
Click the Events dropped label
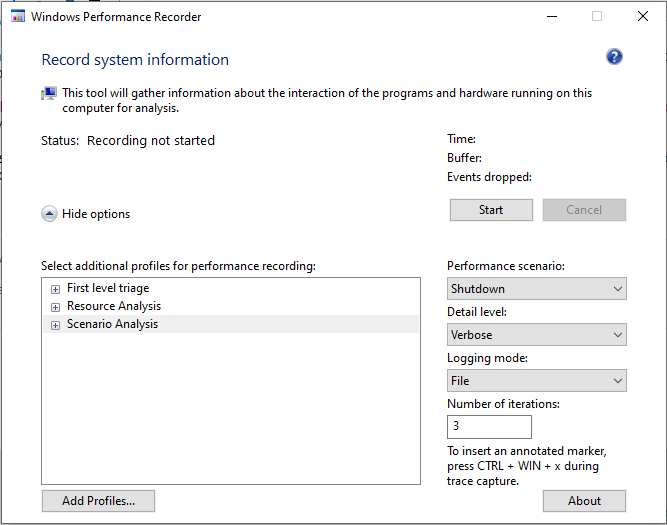coord(489,177)
